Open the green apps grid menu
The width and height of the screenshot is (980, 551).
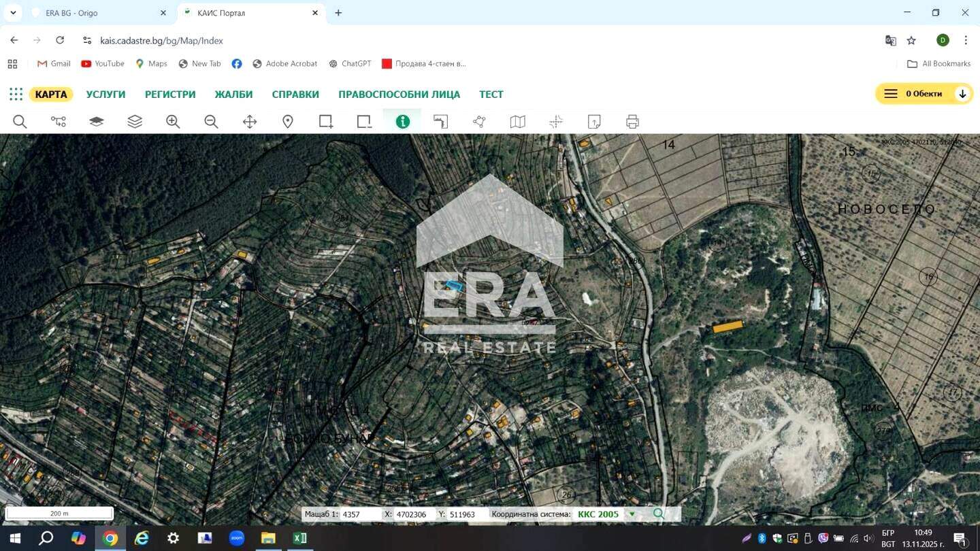coord(16,94)
